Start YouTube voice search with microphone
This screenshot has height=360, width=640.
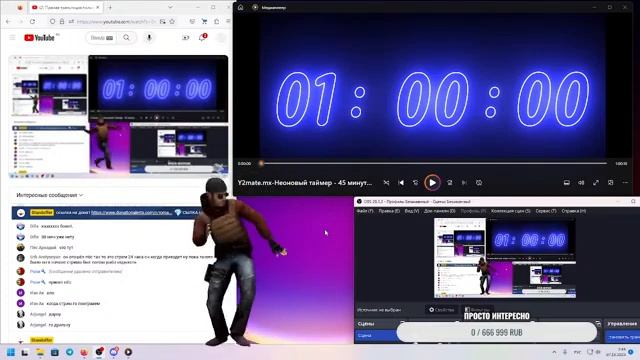149,38
